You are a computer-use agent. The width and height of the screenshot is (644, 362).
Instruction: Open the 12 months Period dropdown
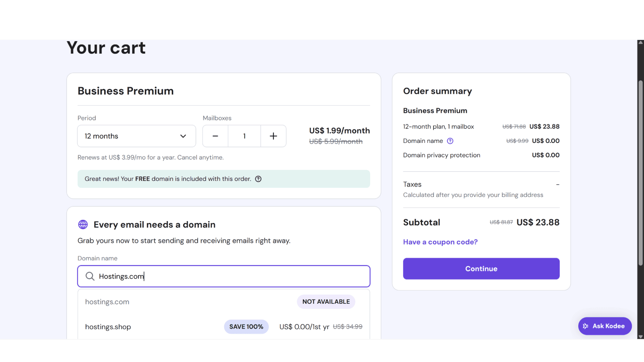[136, 136]
